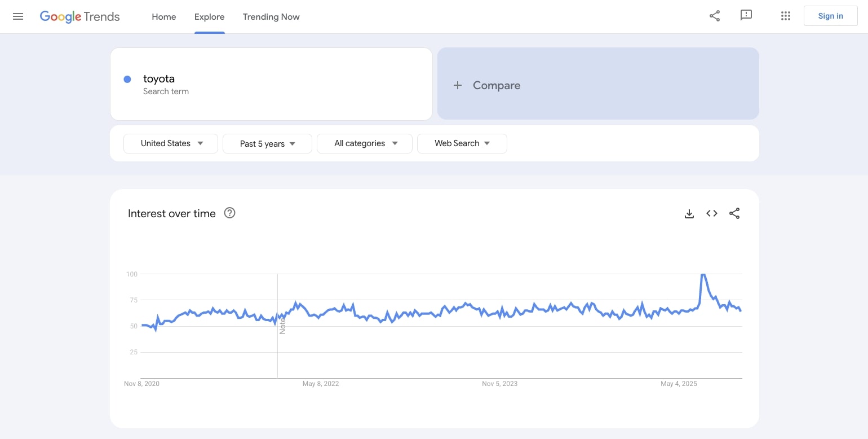Open the Google apps grid icon
This screenshot has width=868, height=439.
pyautogui.click(x=785, y=16)
